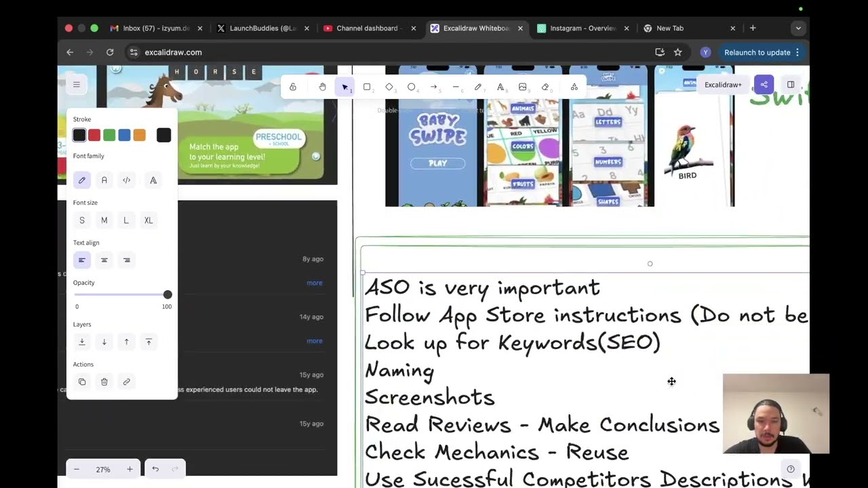Screen dimensions: 868x488
Task: Duplicate the selected element
Action: click(82, 382)
